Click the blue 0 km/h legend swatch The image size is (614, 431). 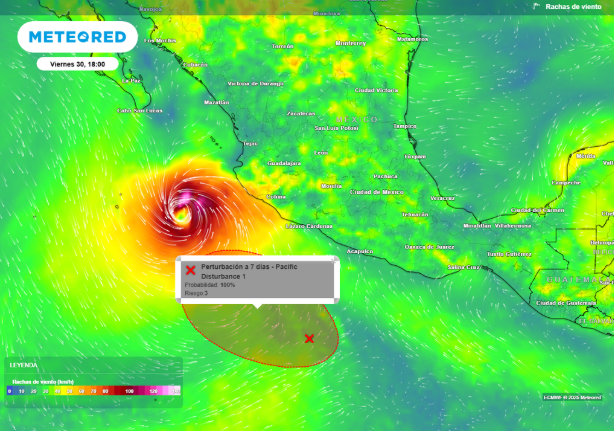9,391
